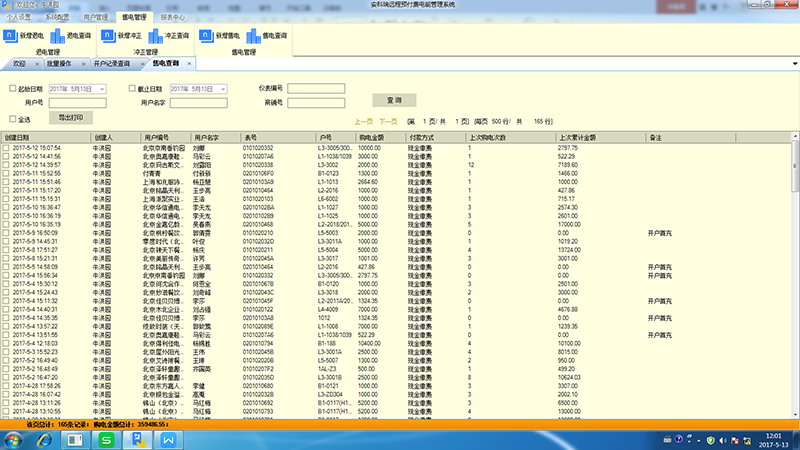Expand the 截止日期 date picker dropdown
This screenshot has height=450, width=800.
point(223,89)
